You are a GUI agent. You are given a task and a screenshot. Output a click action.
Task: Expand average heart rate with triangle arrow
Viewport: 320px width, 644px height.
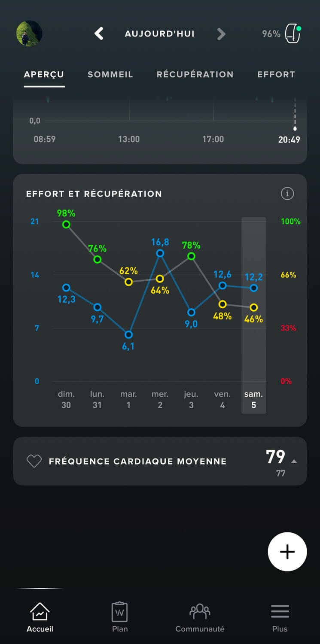(x=294, y=461)
